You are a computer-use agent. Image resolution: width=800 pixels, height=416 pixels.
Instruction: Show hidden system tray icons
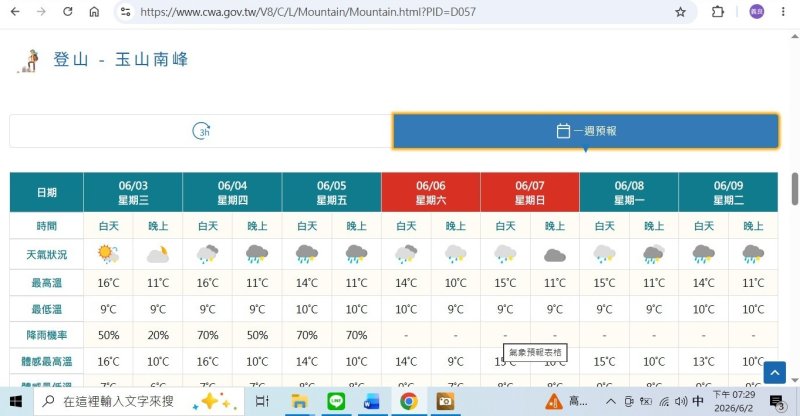tap(611, 402)
